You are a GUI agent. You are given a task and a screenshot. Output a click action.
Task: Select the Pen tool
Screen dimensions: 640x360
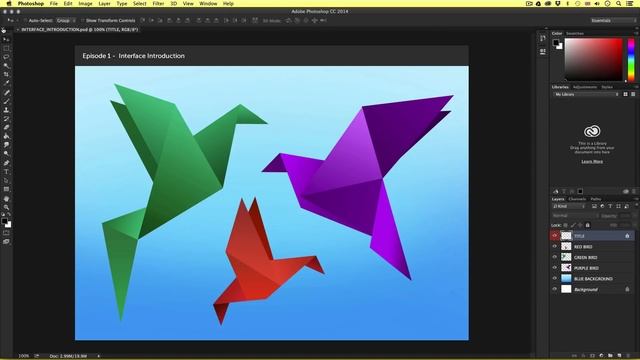pyautogui.click(x=6, y=163)
